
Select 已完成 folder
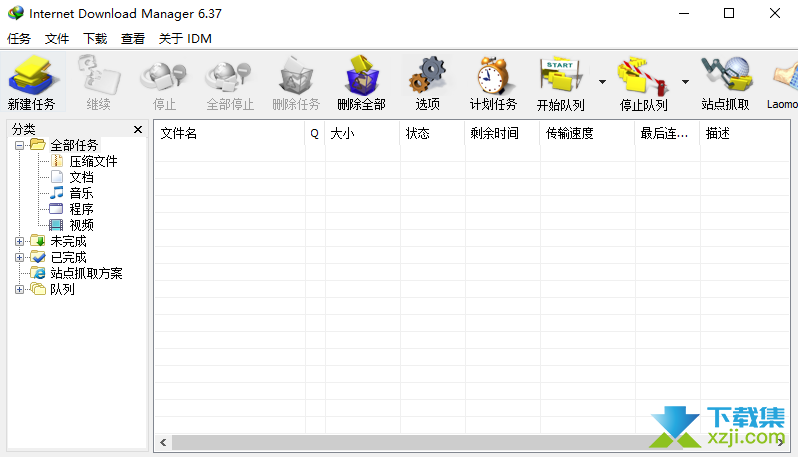pyautogui.click(x=68, y=258)
